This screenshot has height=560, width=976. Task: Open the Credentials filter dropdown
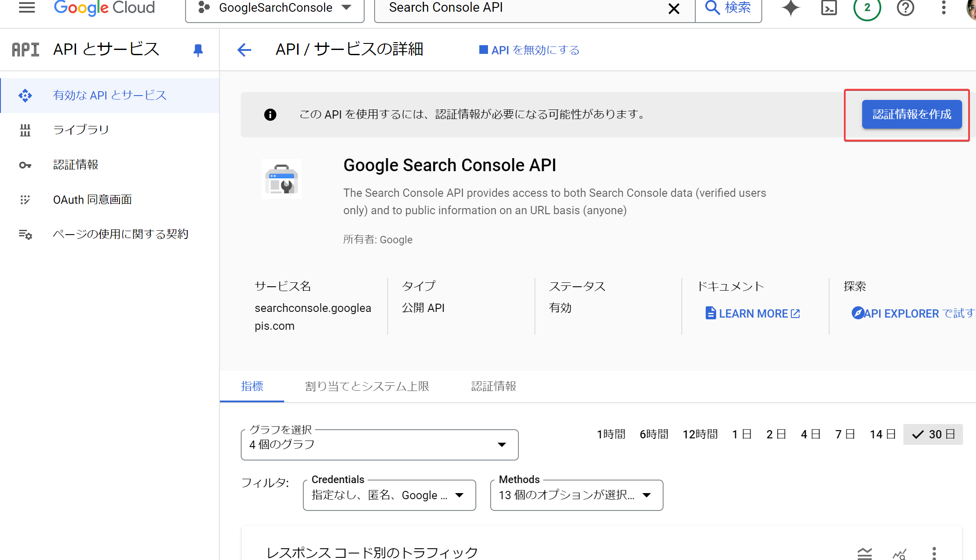(389, 495)
